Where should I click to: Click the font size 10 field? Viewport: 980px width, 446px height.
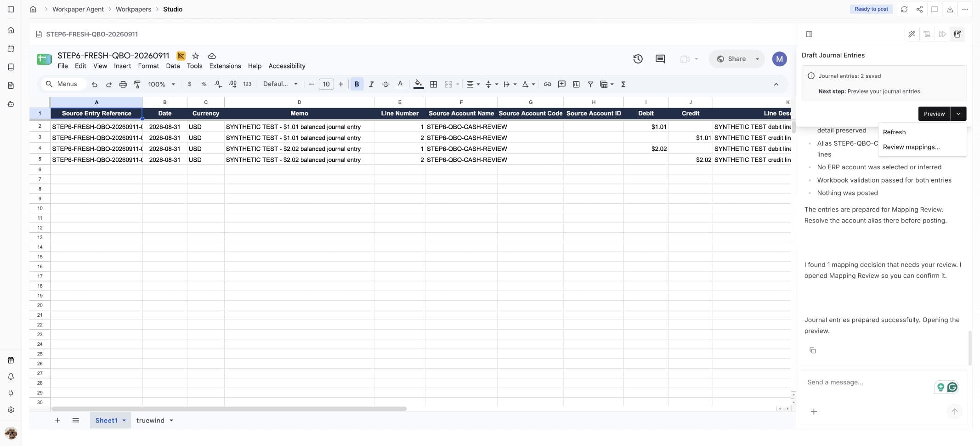[x=326, y=84]
